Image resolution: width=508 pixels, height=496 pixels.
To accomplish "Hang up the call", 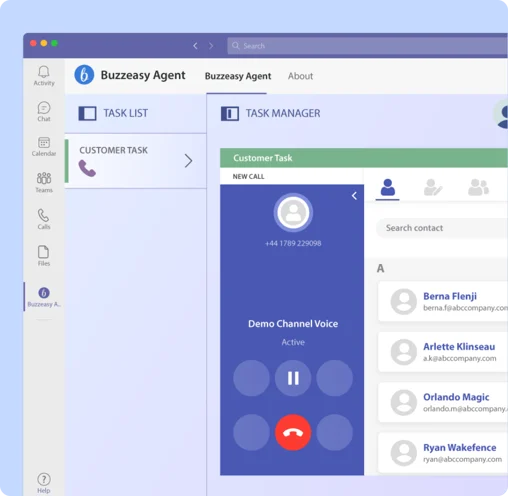I will [x=293, y=432].
